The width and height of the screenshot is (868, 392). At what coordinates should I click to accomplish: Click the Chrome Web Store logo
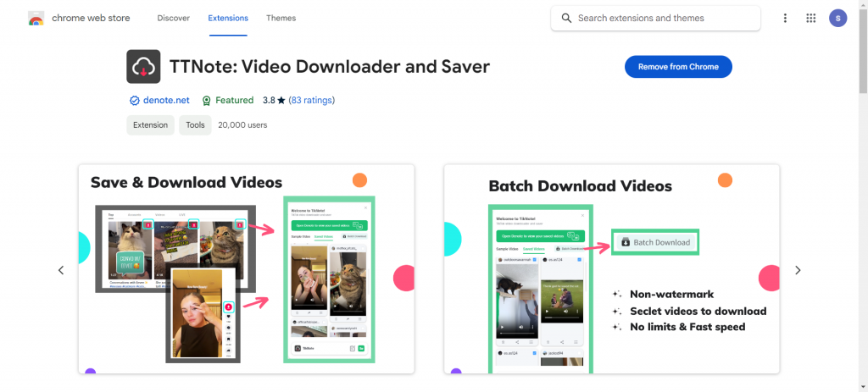click(x=36, y=19)
